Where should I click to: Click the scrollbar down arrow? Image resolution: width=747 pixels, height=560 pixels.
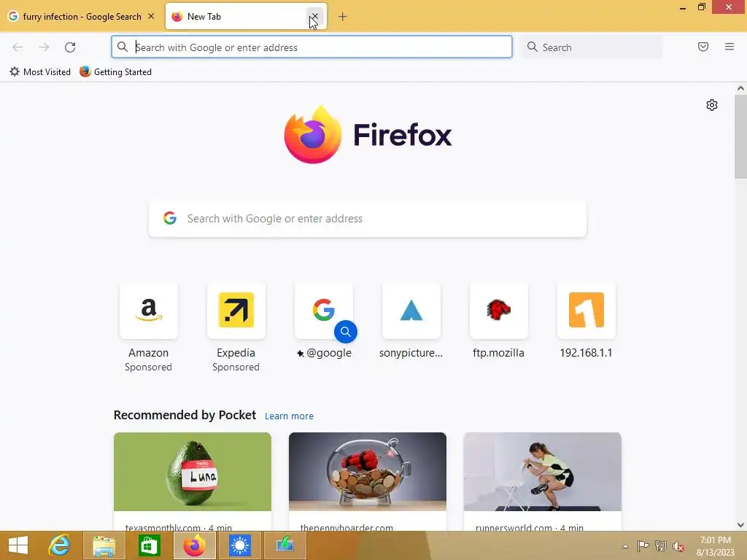pyautogui.click(x=740, y=525)
